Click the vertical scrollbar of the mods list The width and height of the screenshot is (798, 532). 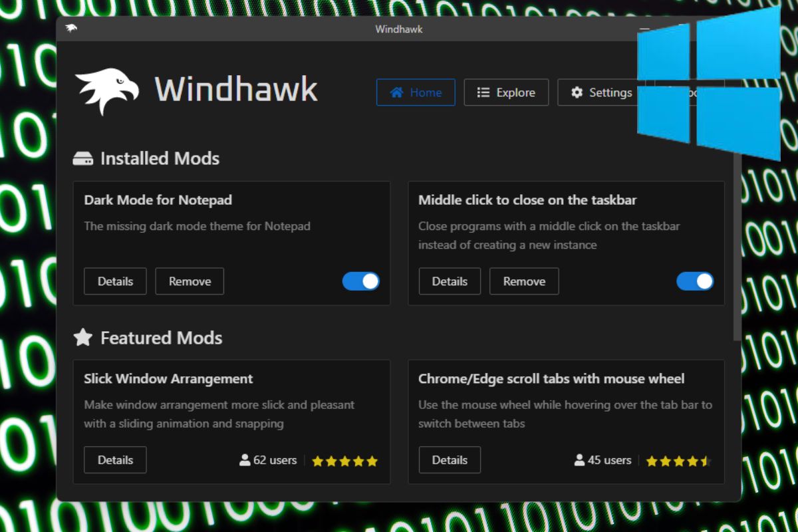click(737, 246)
